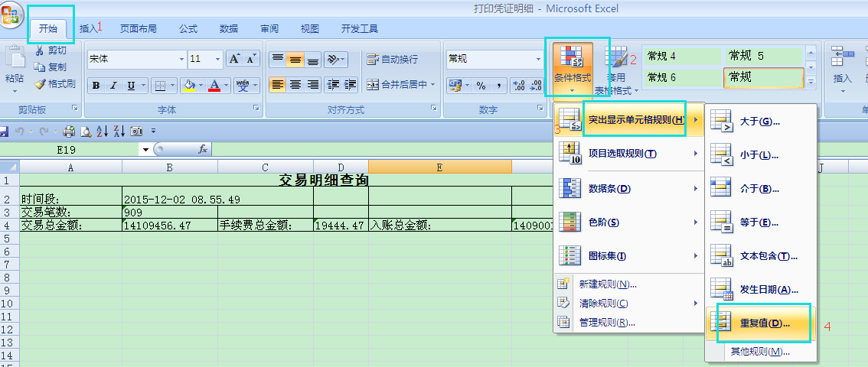The height and width of the screenshot is (367, 868).
Task: Click 套用表格格式 (Format as Table) button
Action: (x=617, y=69)
